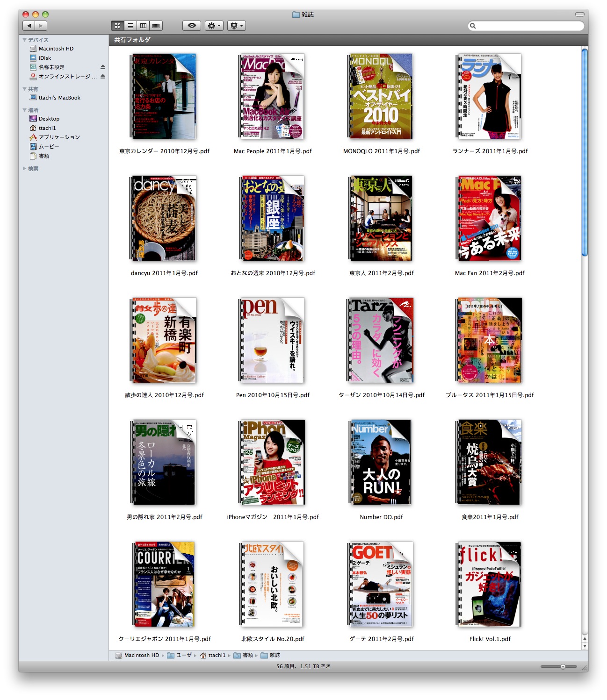Click ttachi1 in the path bar

click(217, 655)
